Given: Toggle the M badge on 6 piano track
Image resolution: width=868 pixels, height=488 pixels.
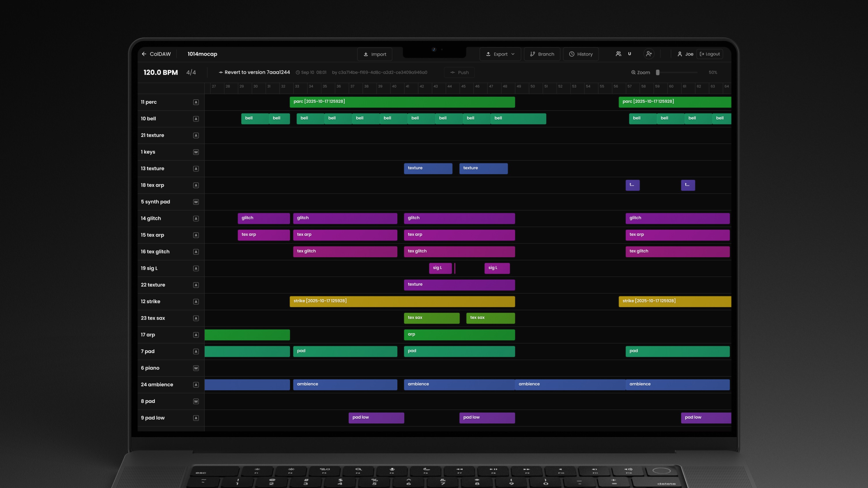Looking at the screenshot, I should click(196, 368).
